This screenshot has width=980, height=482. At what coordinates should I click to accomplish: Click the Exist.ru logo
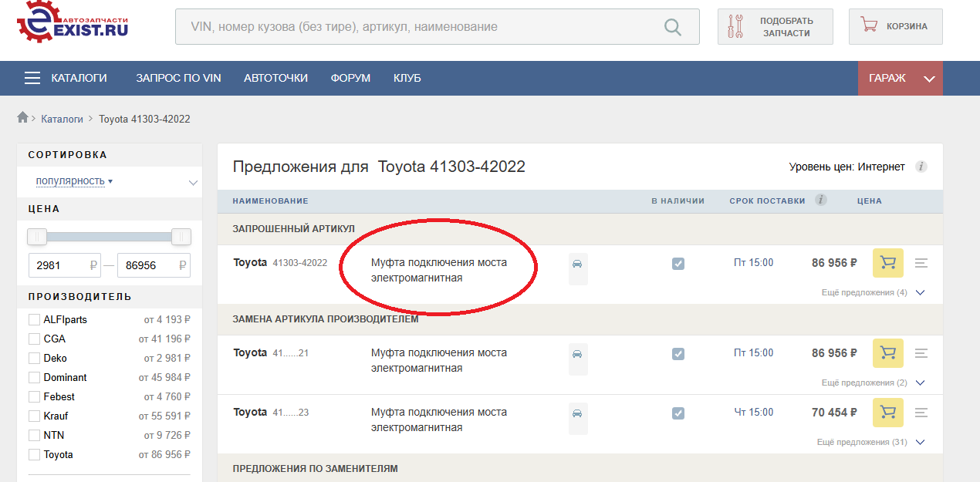pos(72,22)
